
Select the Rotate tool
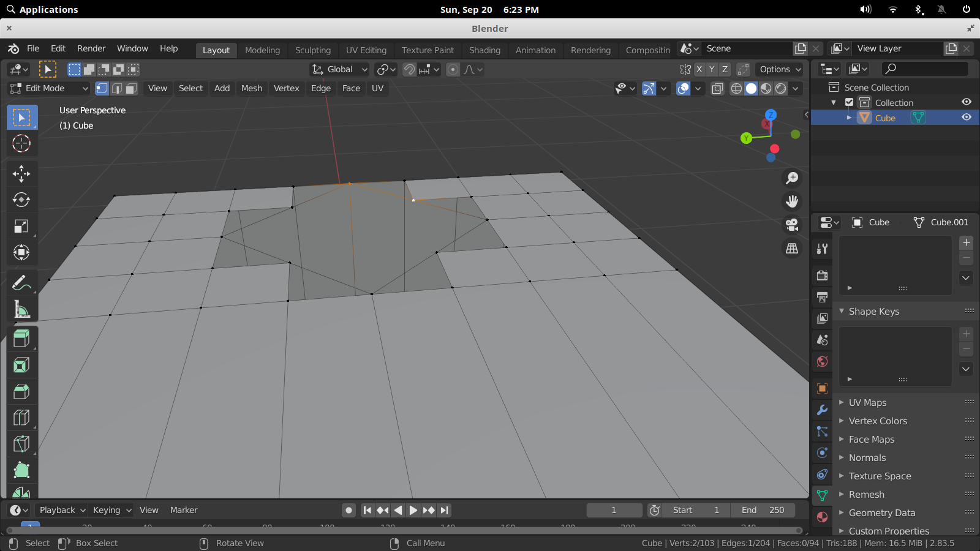click(21, 200)
